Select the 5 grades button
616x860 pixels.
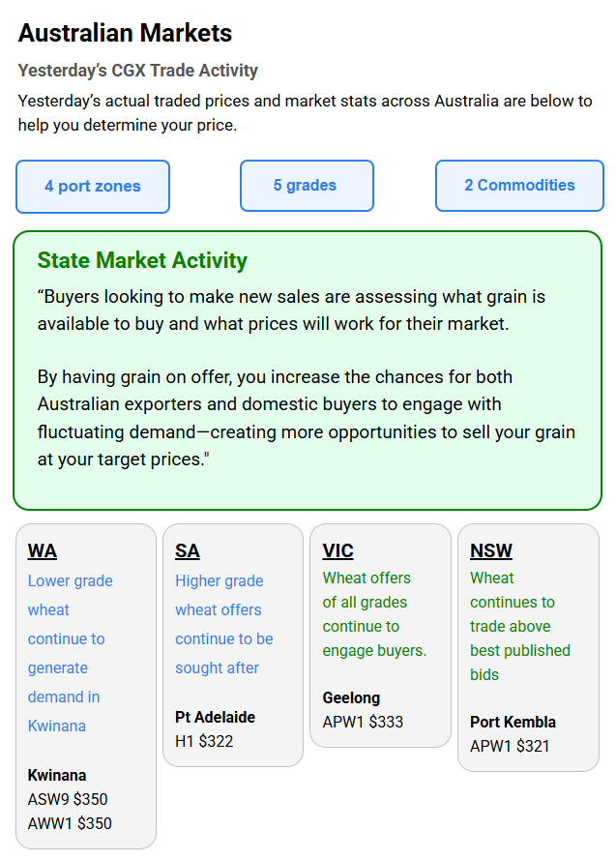305,185
